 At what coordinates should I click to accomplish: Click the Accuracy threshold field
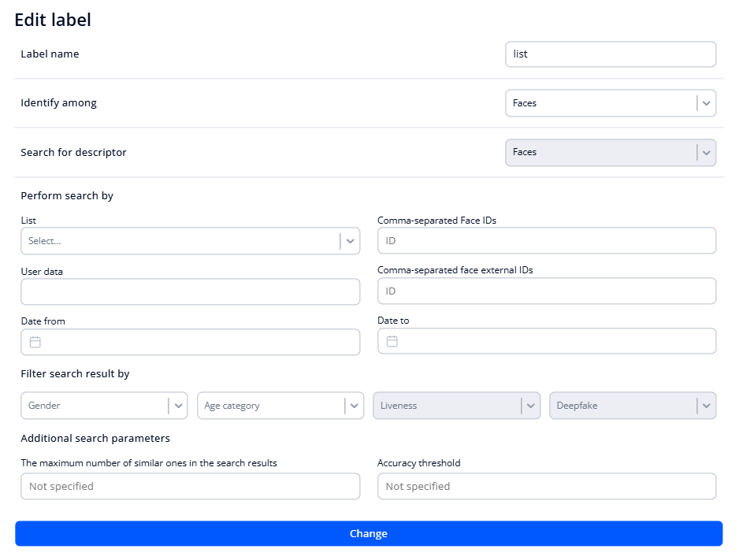(x=546, y=486)
